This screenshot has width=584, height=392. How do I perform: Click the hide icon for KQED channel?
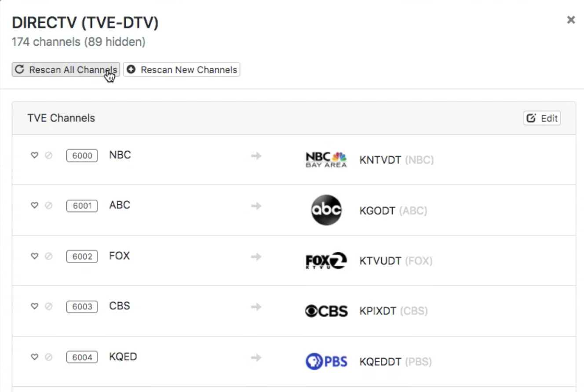(48, 357)
